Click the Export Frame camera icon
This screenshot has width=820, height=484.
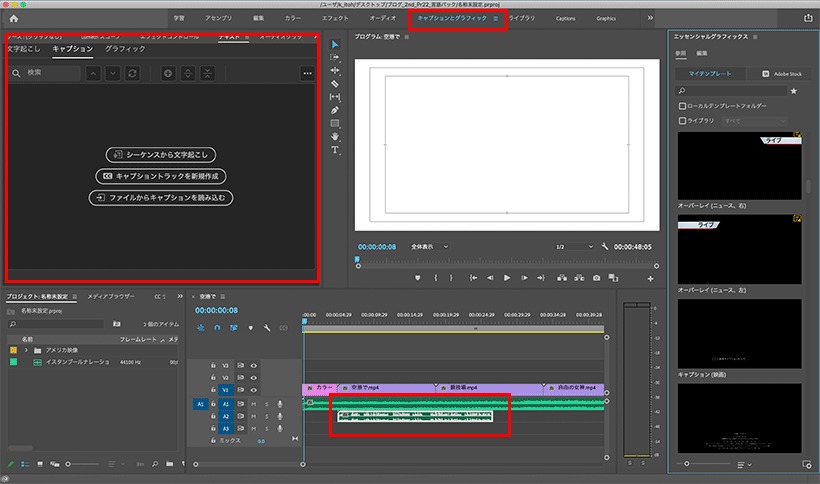click(596, 278)
